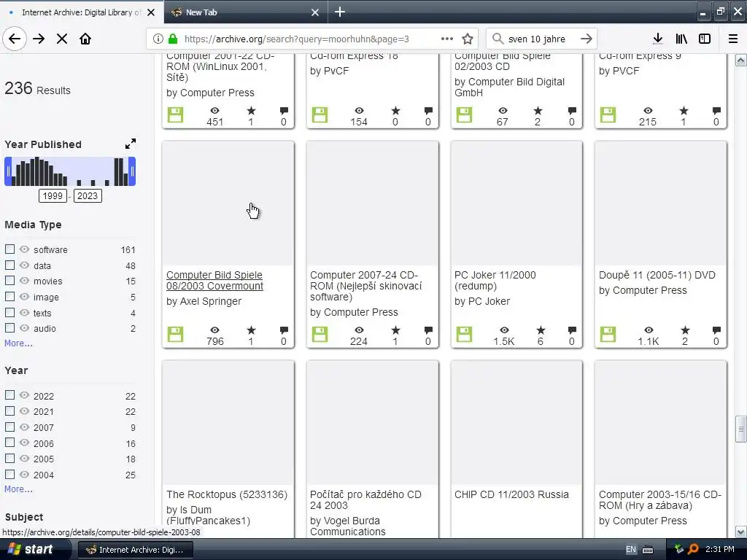Go back to the previous page
This screenshot has width=747, height=560.
(x=15, y=39)
